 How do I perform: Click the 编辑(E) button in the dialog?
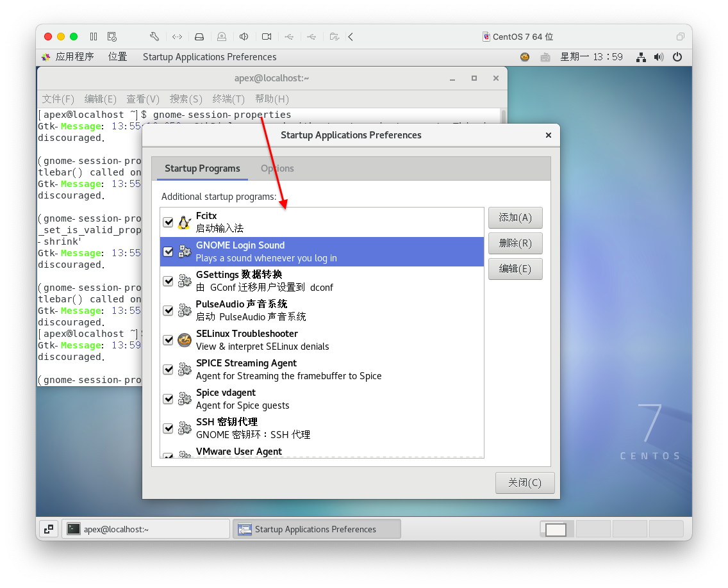coord(515,269)
